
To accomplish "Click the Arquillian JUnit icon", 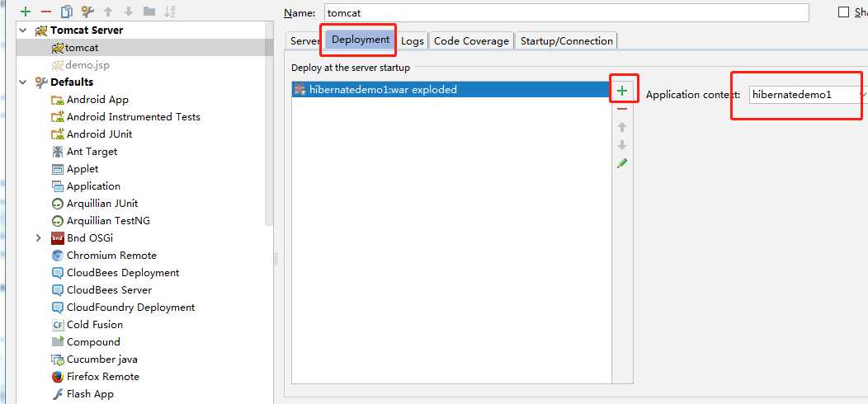I will point(58,204).
